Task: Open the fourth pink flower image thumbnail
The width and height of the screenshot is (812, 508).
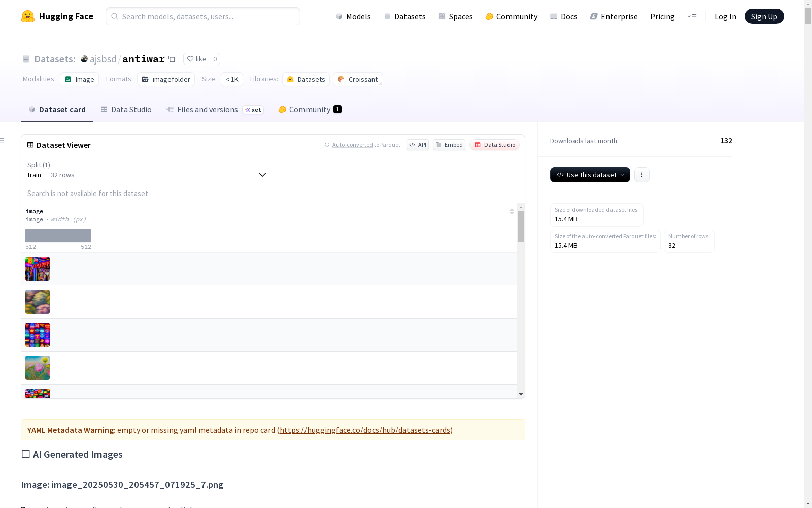Action: (38, 368)
